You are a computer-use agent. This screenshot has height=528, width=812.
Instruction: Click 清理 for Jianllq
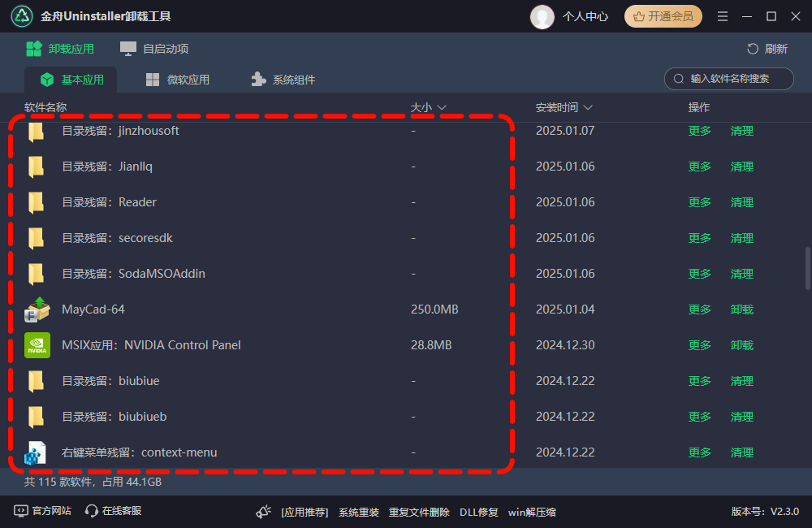tap(742, 167)
